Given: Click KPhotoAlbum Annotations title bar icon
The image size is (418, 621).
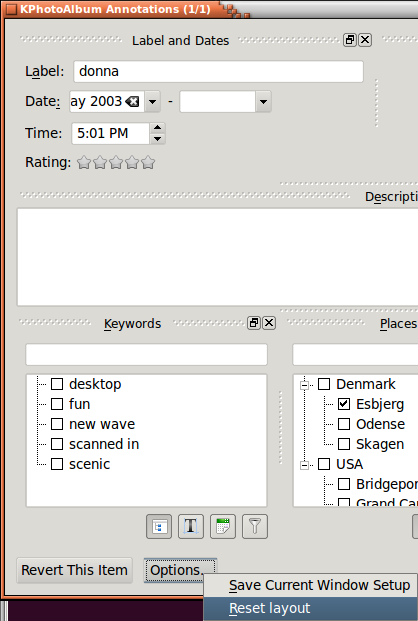Looking at the screenshot, I should pos(11,9).
